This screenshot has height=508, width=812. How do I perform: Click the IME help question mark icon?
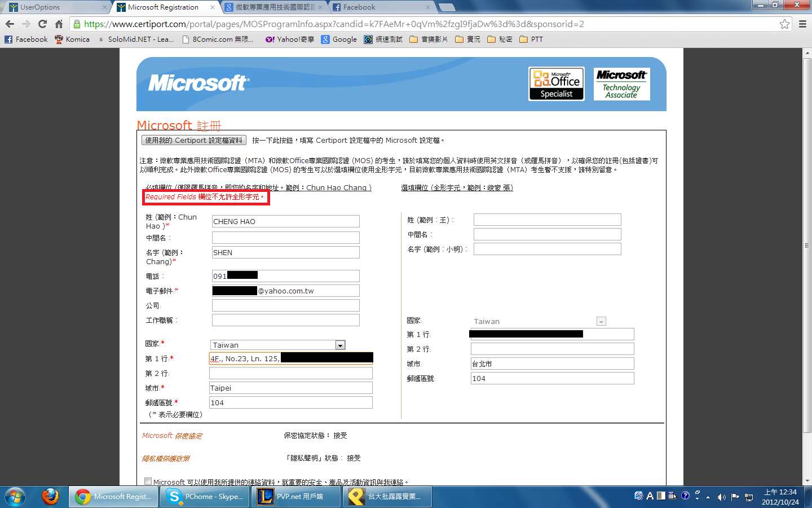point(685,496)
